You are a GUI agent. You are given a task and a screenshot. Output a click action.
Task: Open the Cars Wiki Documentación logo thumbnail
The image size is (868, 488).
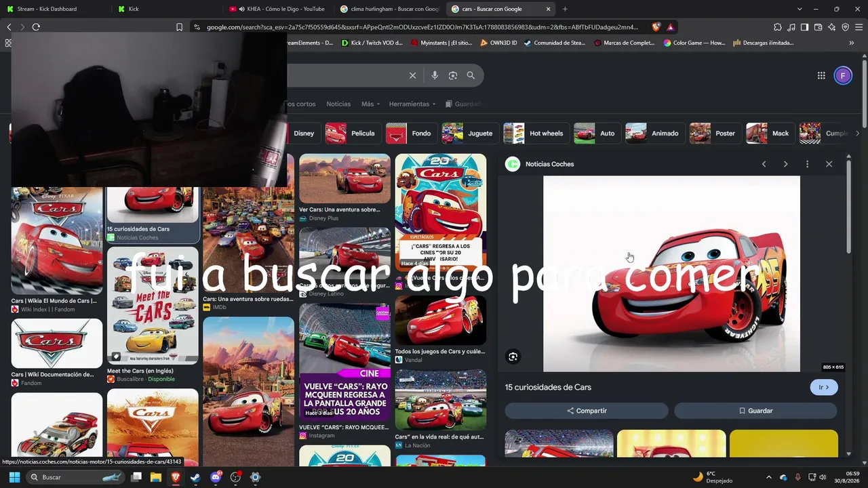click(57, 343)
